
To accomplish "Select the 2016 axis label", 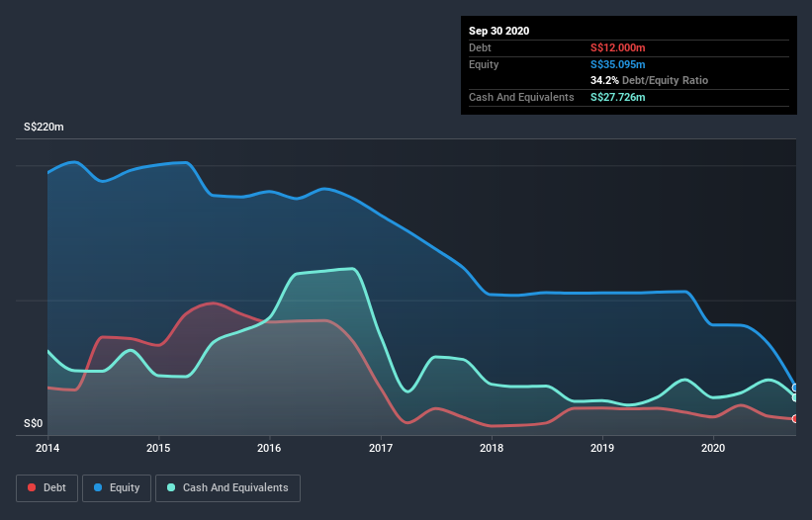I will coord(269,448).
